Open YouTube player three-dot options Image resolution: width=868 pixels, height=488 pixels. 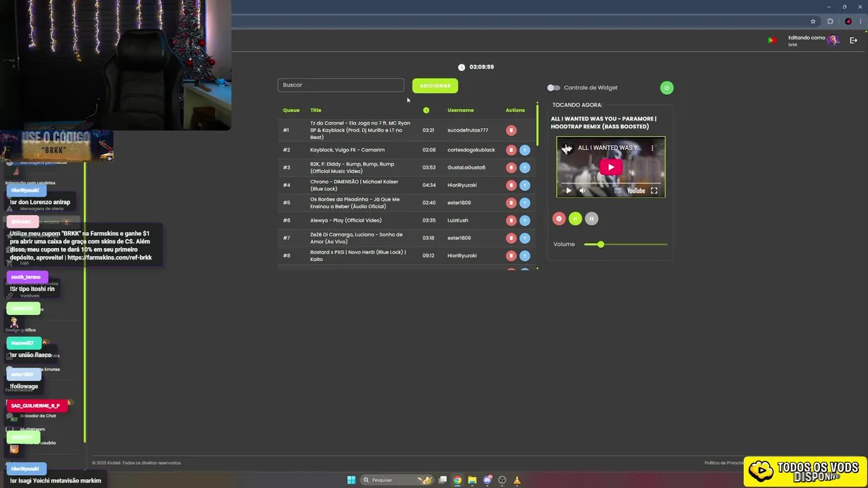[x=652, y=148]
